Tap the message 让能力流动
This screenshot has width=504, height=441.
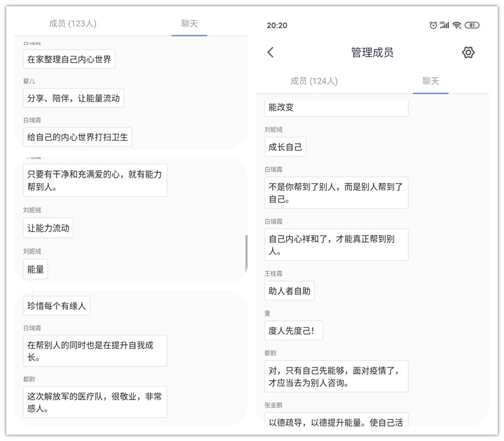pos(48,228)
